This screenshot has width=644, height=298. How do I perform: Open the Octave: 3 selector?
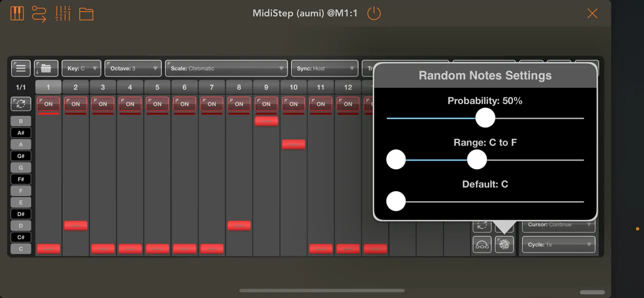click(x=133, y=68)
